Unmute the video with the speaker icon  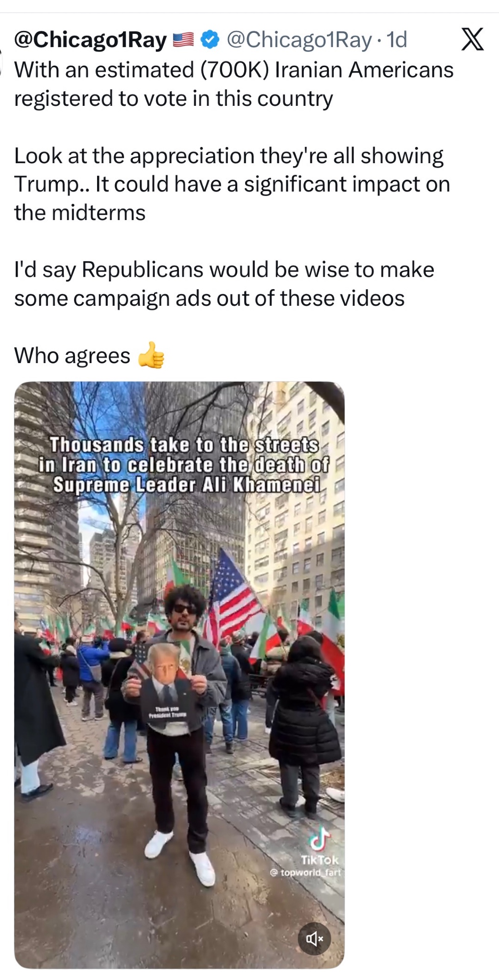click(x=314, y=939)
